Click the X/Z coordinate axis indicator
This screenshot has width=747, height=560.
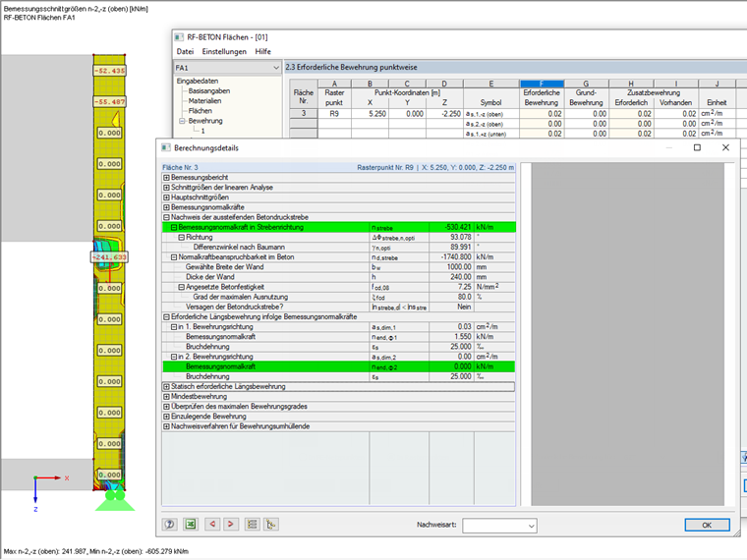coord(49,493)
